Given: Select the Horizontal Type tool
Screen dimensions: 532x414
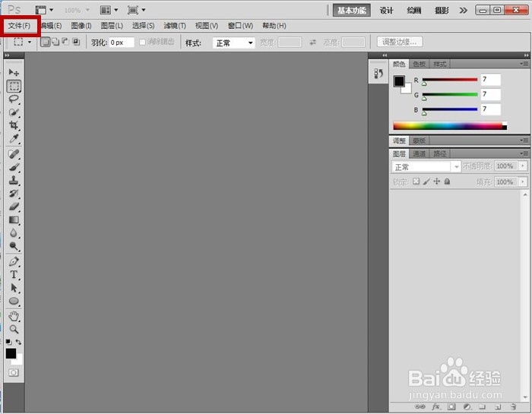Looking at the screenshot, I should coord(14,275).
